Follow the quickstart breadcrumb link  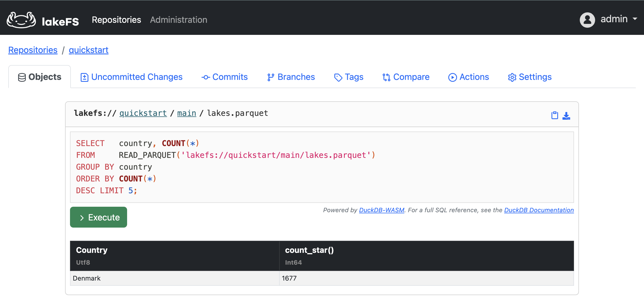coord(88,50)
